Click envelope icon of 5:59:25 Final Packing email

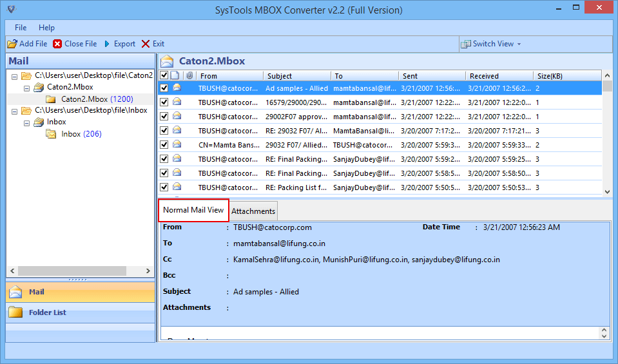click(x=177, y=158)
